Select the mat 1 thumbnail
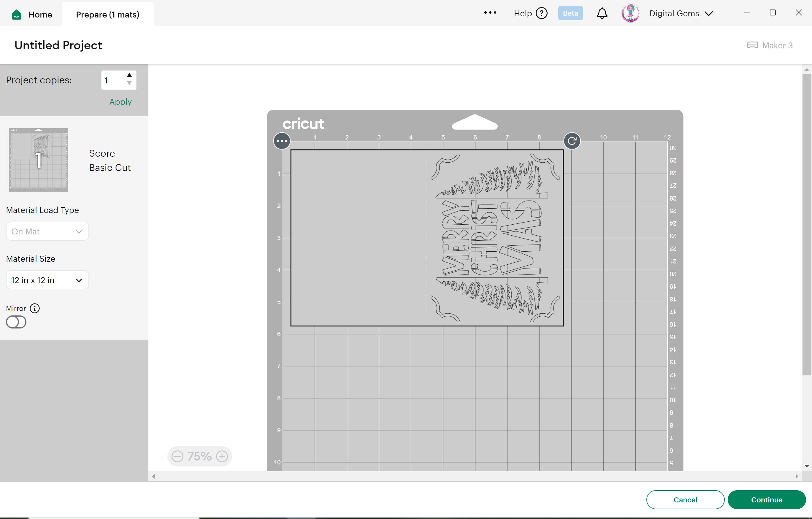 coord(39,160)
